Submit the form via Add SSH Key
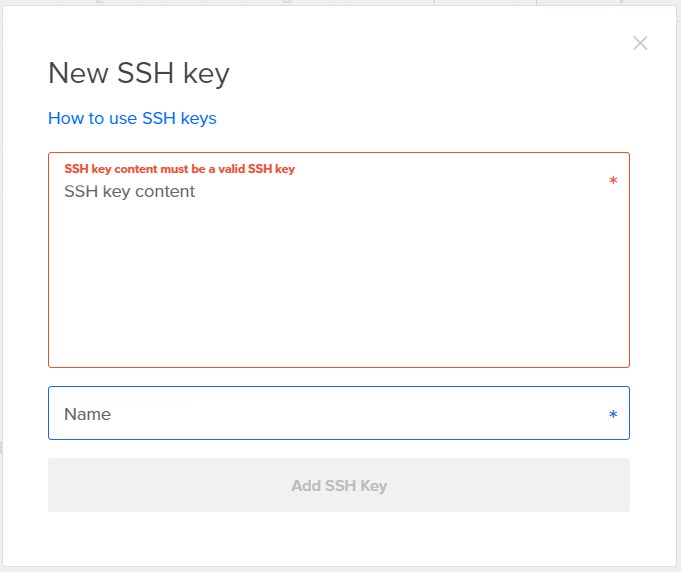 point(338,485)
